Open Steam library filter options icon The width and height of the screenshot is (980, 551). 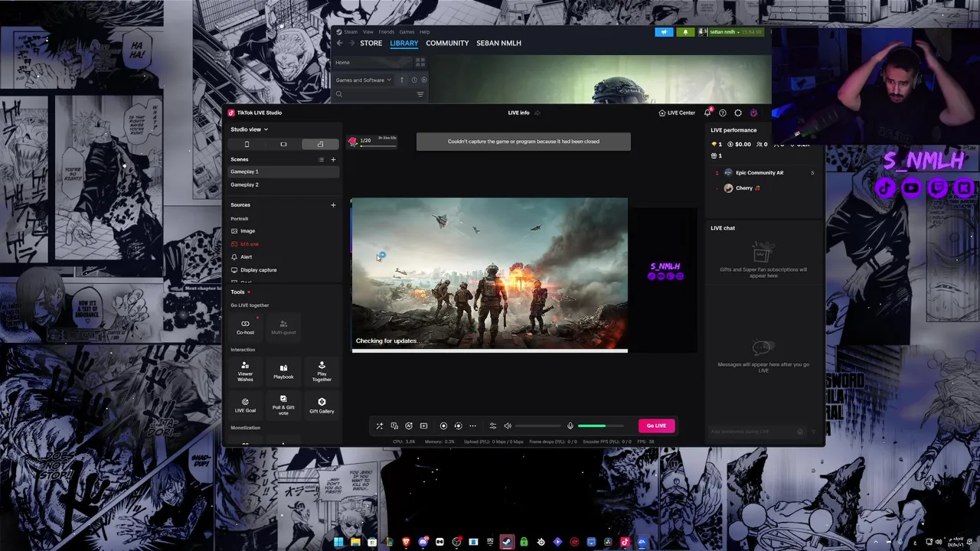[420, 94]
